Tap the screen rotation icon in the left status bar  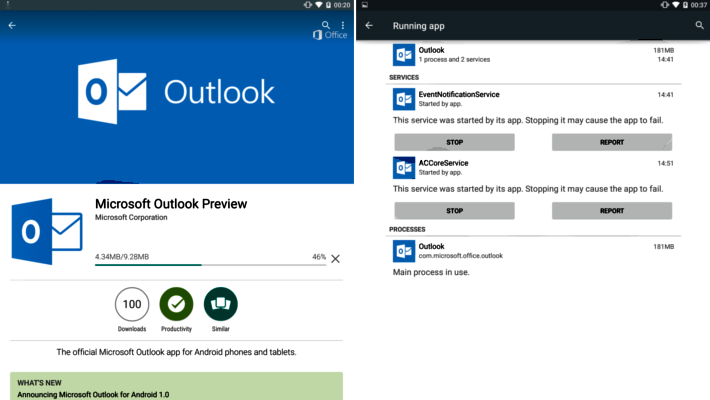tap(308, 5)
